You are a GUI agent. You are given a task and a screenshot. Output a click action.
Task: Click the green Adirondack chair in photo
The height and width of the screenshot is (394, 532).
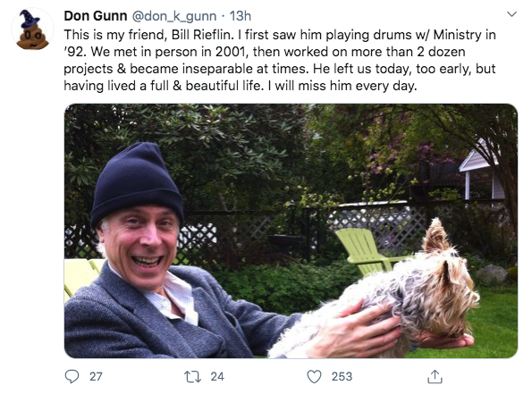tap(368, 249)
